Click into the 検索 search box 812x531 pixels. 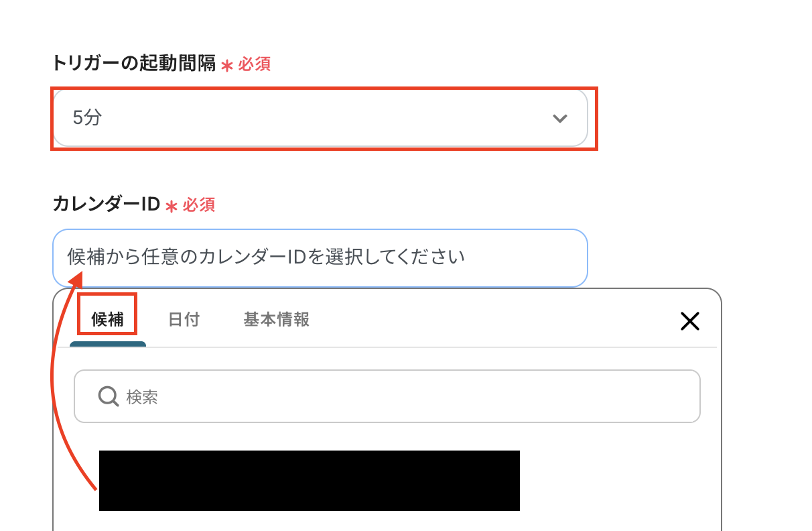[x=402, y=396]
